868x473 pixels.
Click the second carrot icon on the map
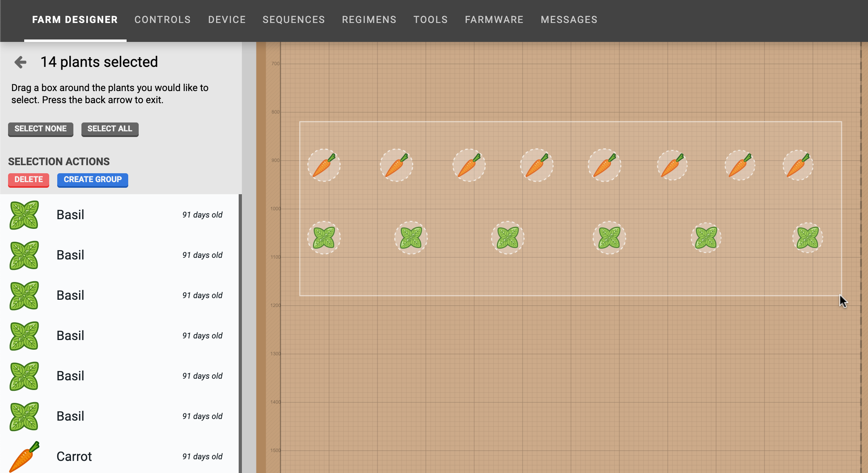[x=396, y=165]
